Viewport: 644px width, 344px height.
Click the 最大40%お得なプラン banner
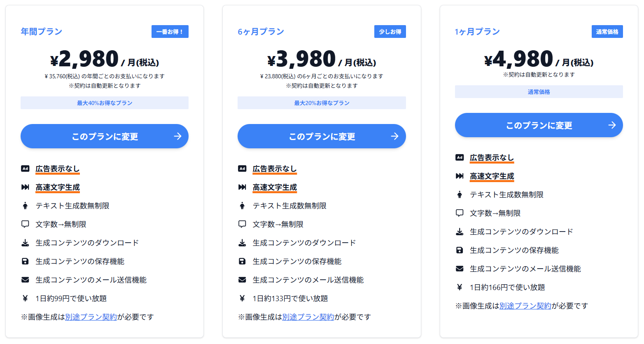coord(105,103)
